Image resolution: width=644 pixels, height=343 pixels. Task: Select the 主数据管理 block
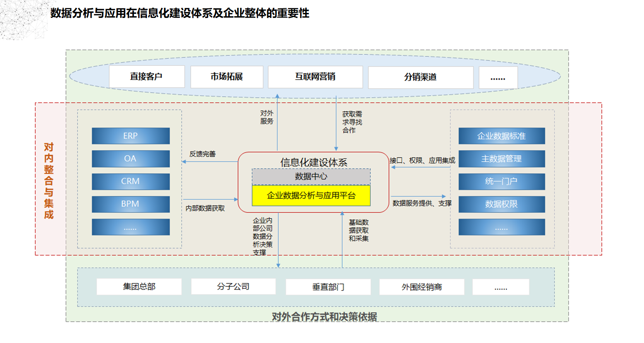click(x=501, y=159)
